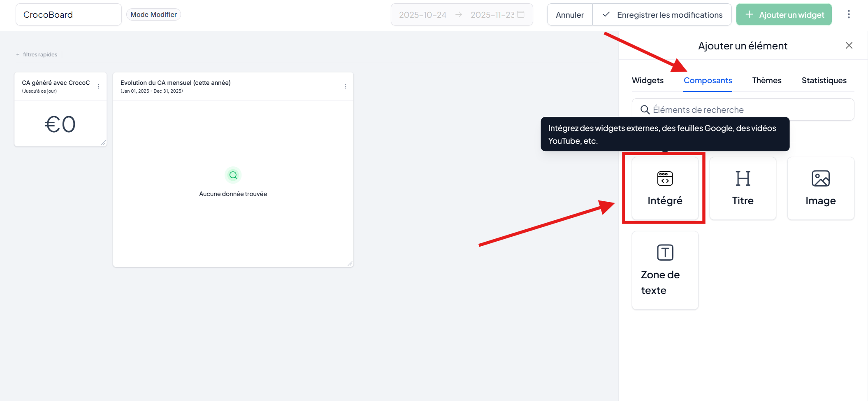Screen dimensions: 868x401
Task: Open options menu of Evolution du CA widget
Action: [x=345, y=86]
